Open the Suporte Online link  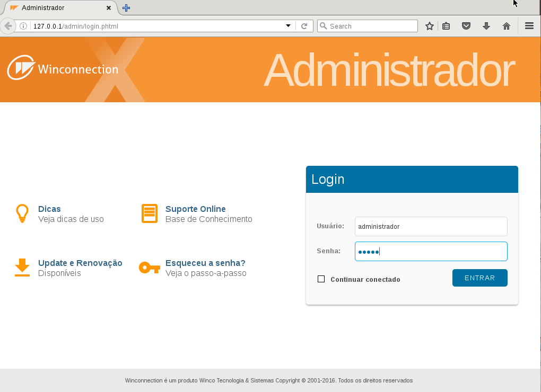coord(195,209)
